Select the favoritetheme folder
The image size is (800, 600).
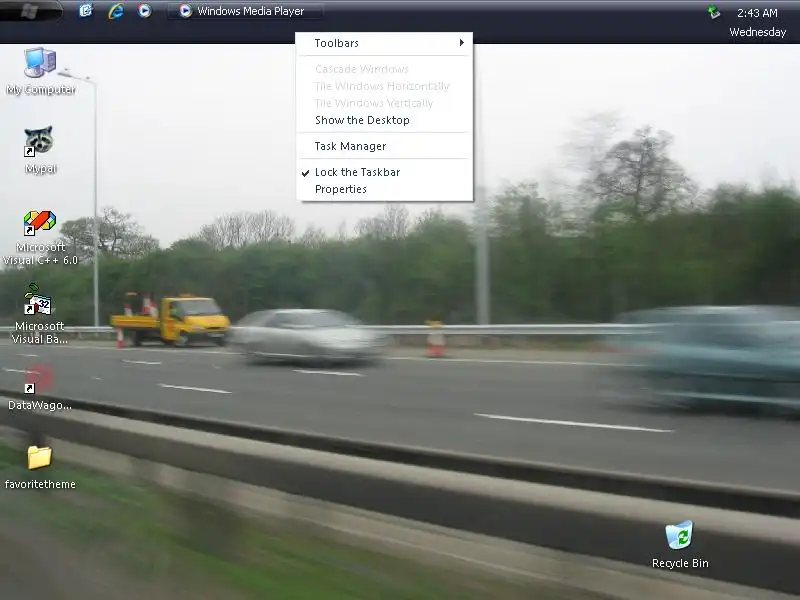(x=40, y=457)
